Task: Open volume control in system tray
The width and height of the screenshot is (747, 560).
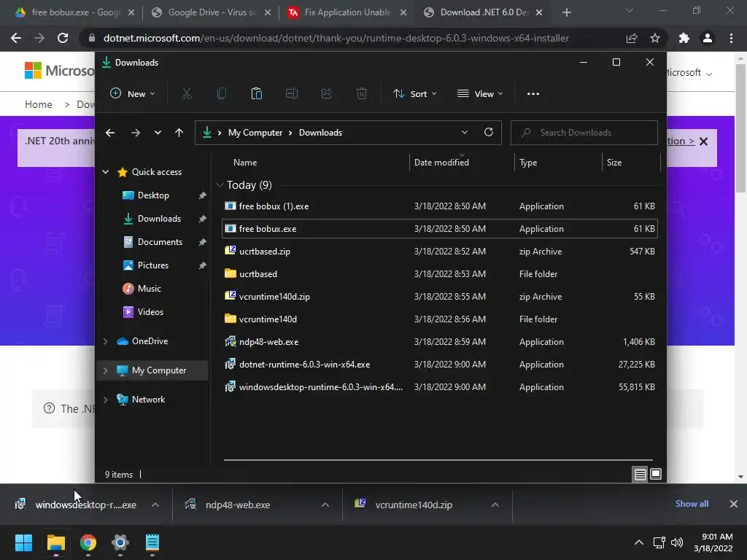Action: pyautogui.click(x=676, y=542)
